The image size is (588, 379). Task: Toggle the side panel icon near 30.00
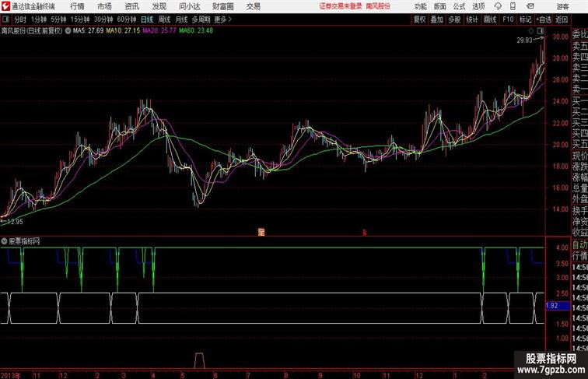click(540, 31)
